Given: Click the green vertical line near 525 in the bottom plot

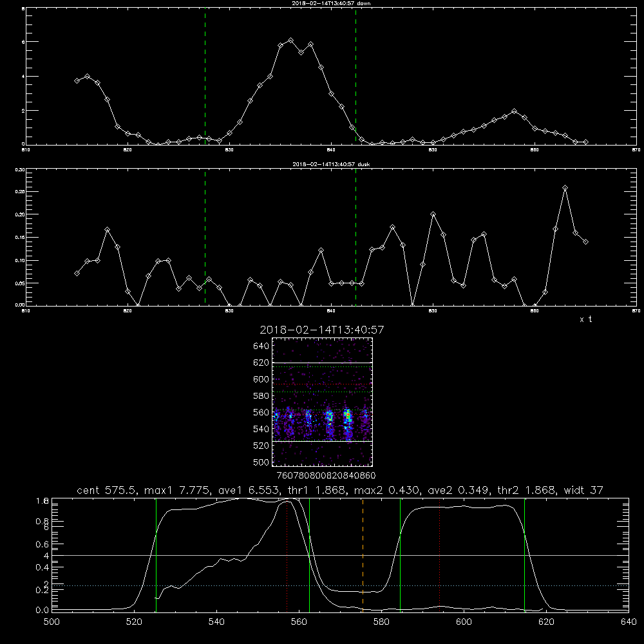Looking at the screenshot, I should coord(156,555).
